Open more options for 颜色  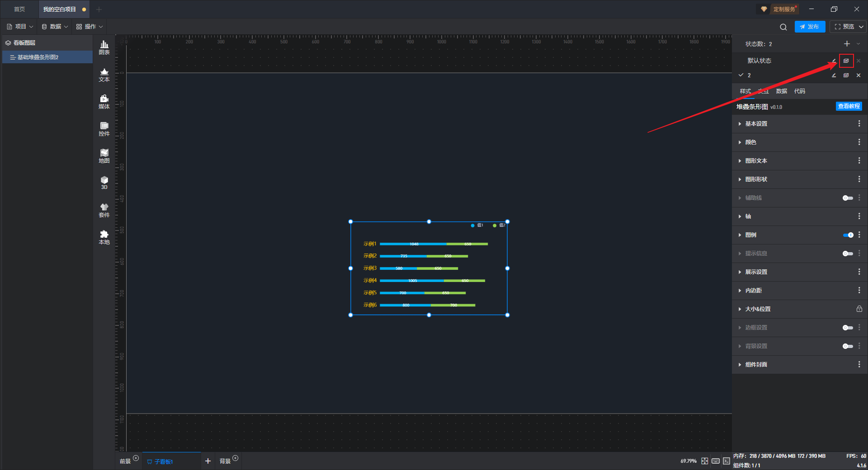pyautogui.click(x=859, y=142)
